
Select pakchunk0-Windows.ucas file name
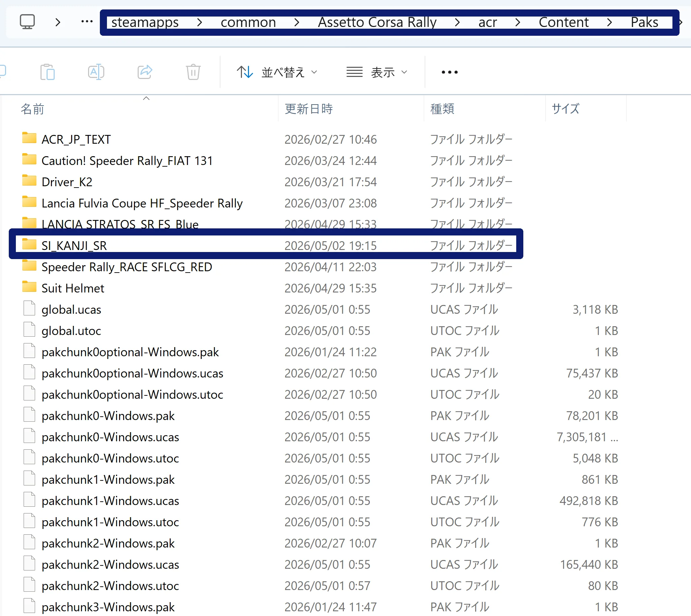click(x=110, y=437)
